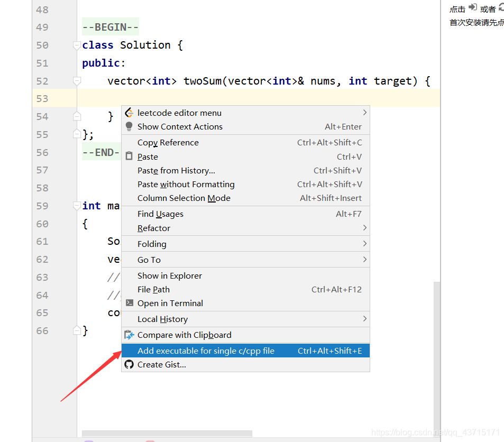
Task: Click the --BEGIN-- marker text
Action: (x=110, y=27)
